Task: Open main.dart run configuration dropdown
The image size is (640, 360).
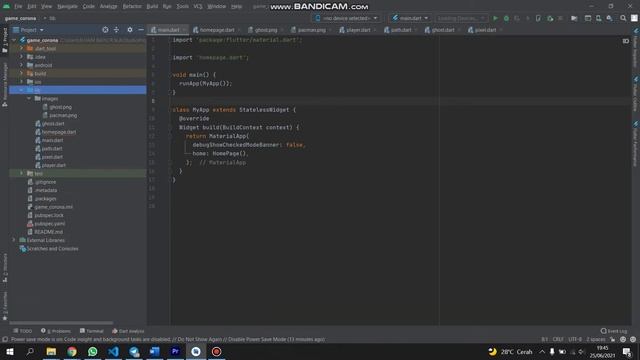Action: (x=410, y=18)
